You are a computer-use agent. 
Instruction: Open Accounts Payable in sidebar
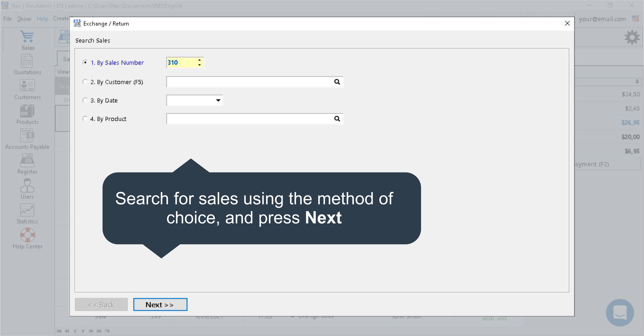click(27, 136)
